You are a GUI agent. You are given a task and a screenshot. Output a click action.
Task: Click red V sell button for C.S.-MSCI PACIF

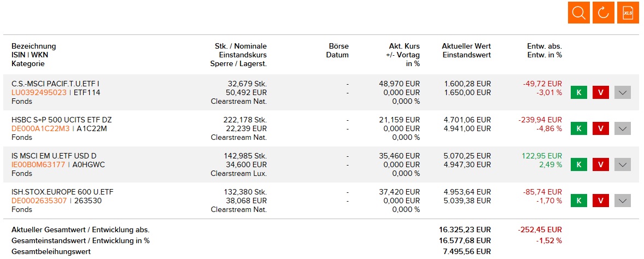pyautogui.click(x=601, y=92)
